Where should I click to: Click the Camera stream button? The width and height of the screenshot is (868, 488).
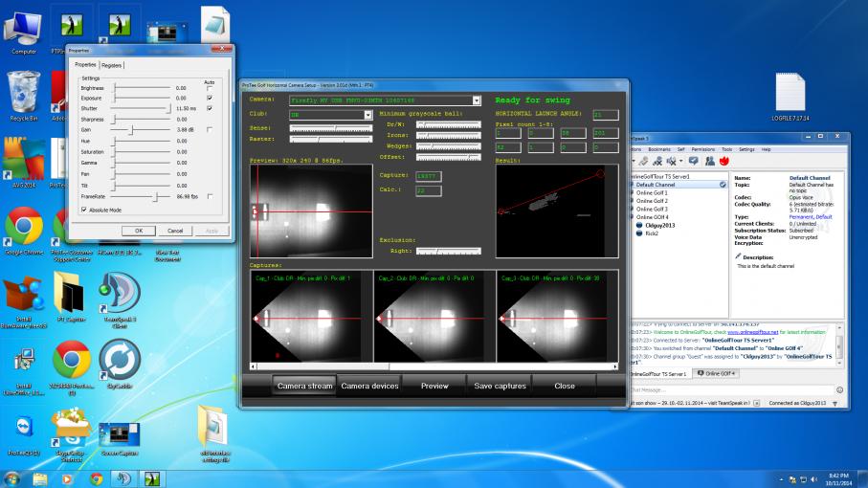click(304, 386)
